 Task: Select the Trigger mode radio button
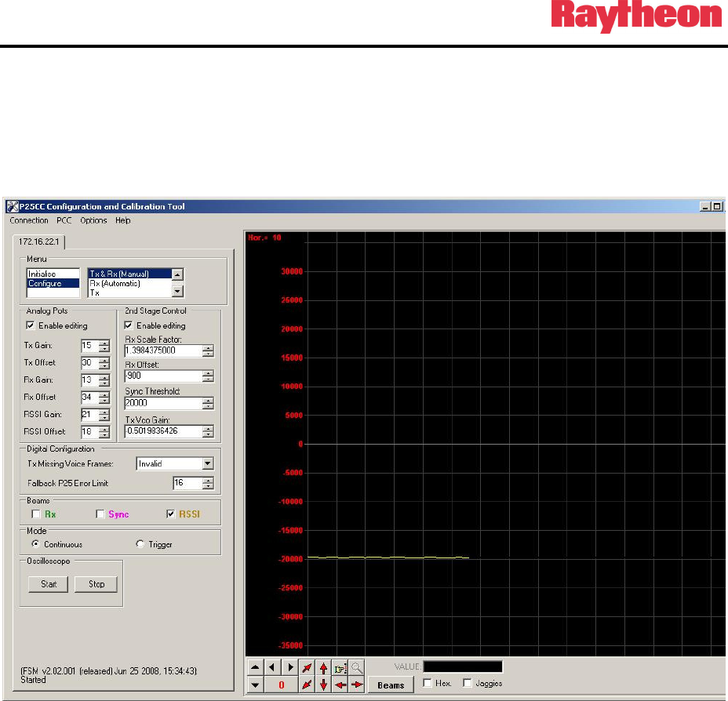pos(140,544)
